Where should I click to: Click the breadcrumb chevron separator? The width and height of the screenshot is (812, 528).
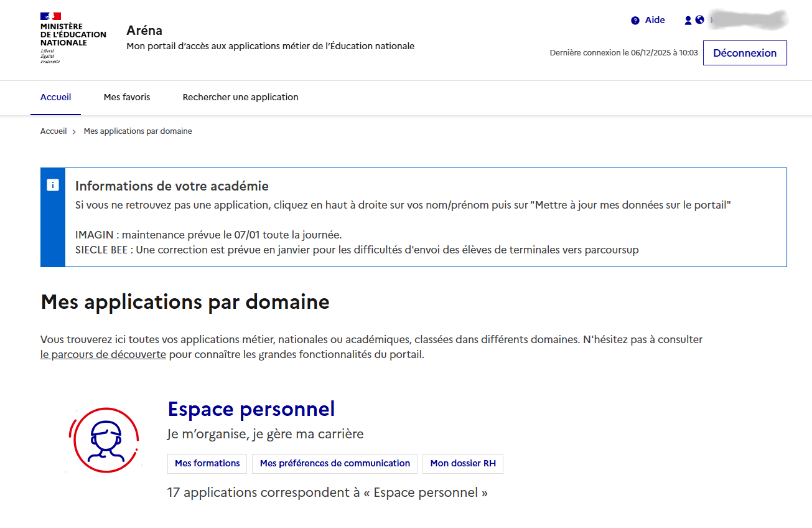tap(74, 132)
